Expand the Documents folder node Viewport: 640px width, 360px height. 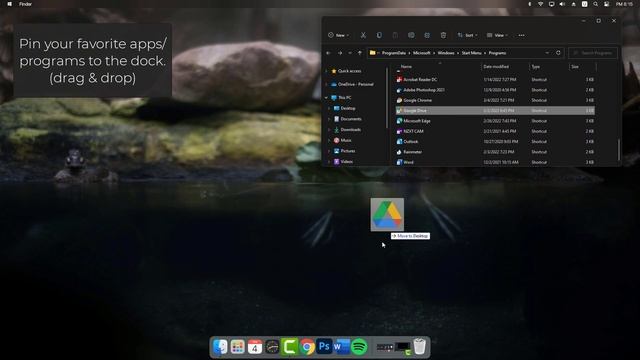click(329, 119)
